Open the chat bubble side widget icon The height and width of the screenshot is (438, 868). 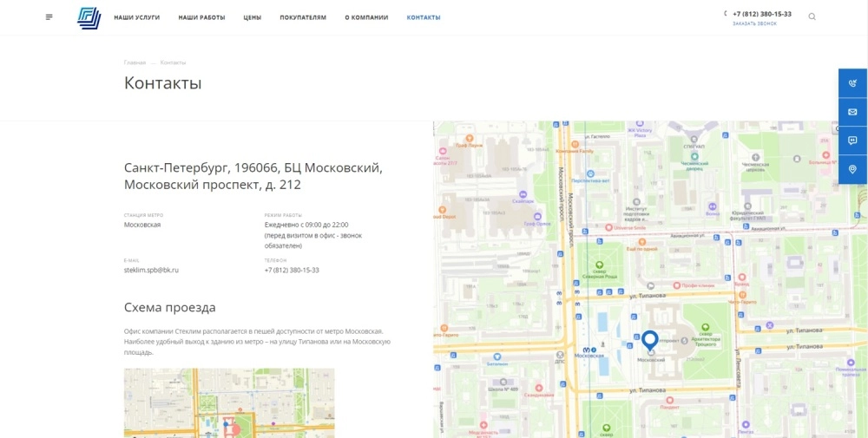pyautogui.click(x=852, y=141)
